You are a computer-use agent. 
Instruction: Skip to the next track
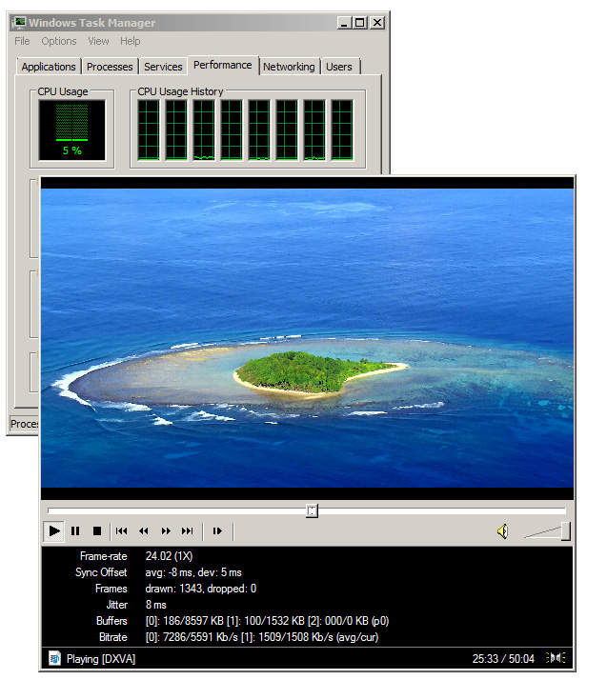[x=188, y=531]
